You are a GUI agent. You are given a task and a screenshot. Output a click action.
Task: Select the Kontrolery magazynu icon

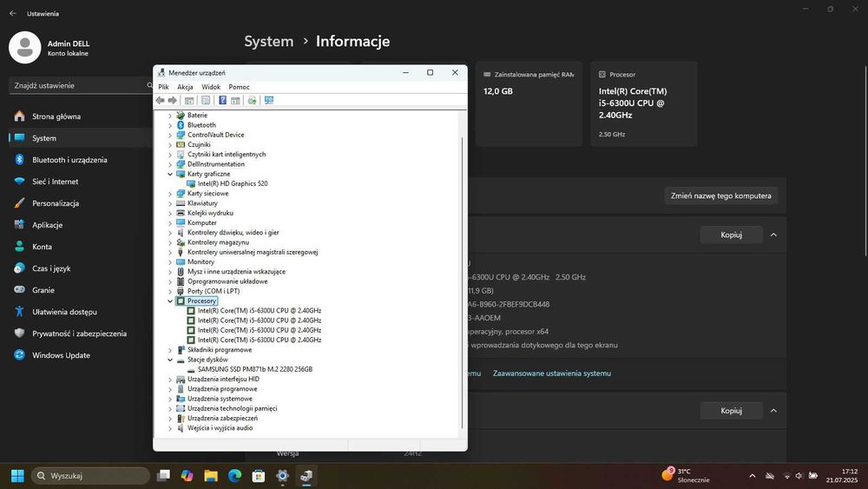coord(181,242)
